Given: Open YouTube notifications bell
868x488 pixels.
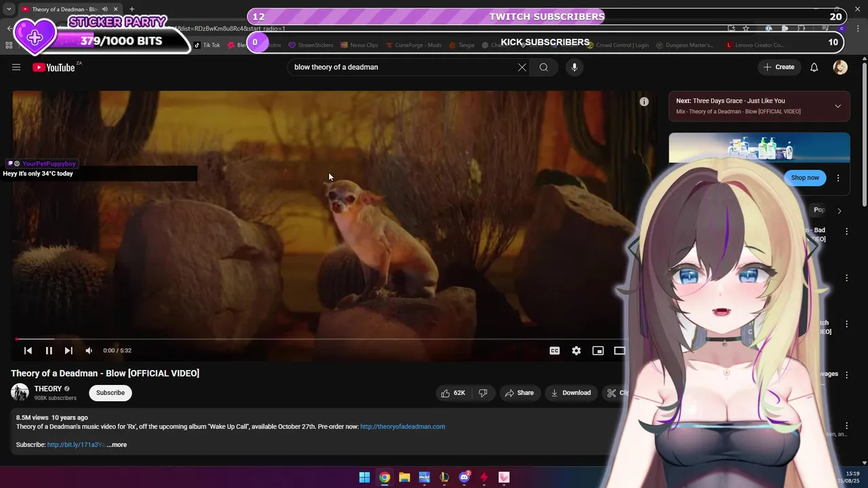Looking at the screenshot, I should pos(814,67).
